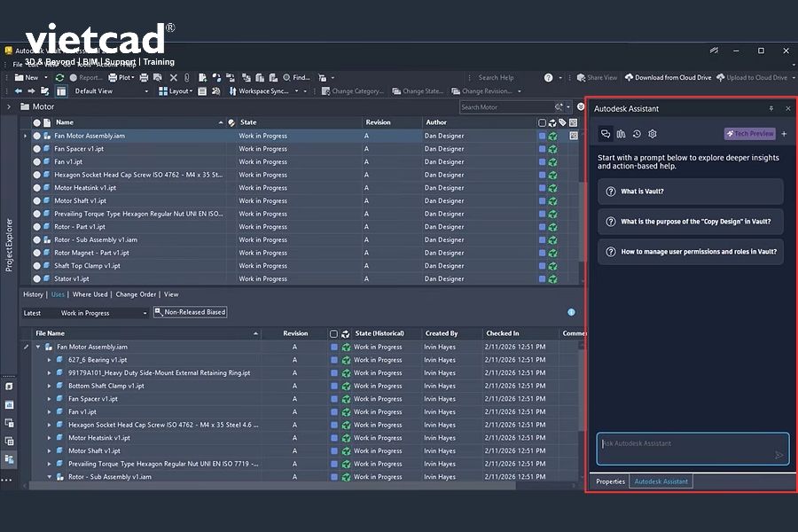798x532 pixels.
Task: Click the Change Category toolbar button
Action: pos(353,91)
